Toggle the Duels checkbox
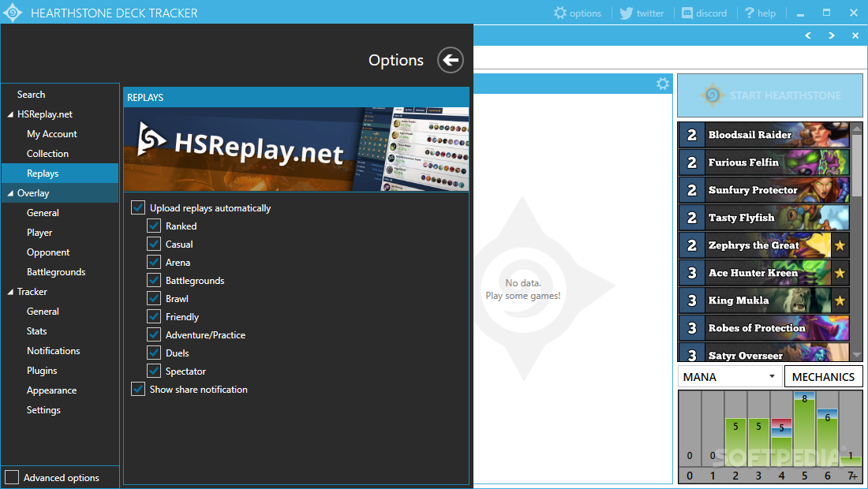868x489 pixels. click(x=154, y=353)
